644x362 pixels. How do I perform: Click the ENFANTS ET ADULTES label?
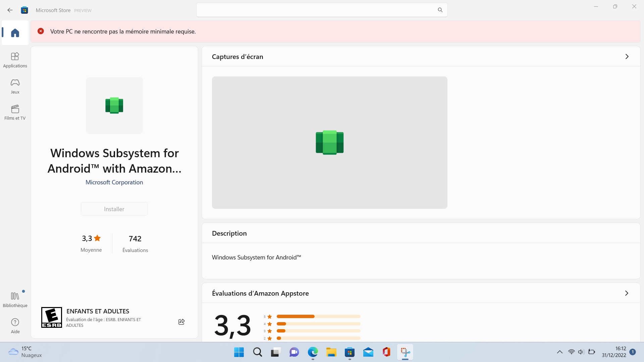[x=98, y=311]
